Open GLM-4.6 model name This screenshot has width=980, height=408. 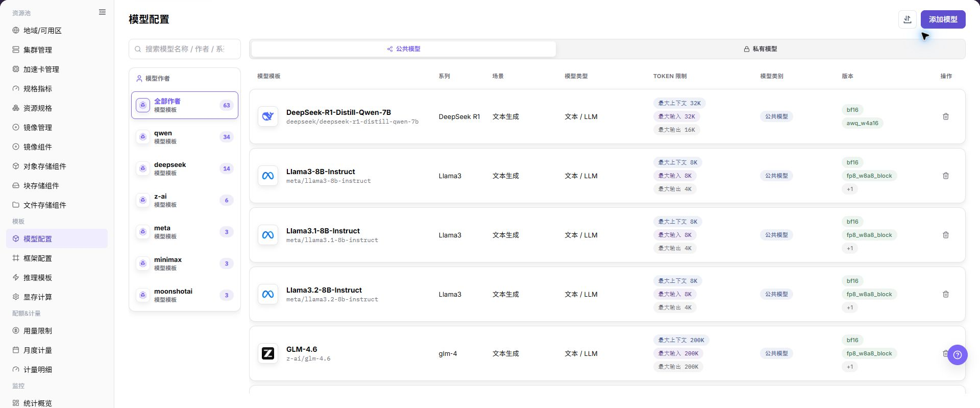click(302, 349)
